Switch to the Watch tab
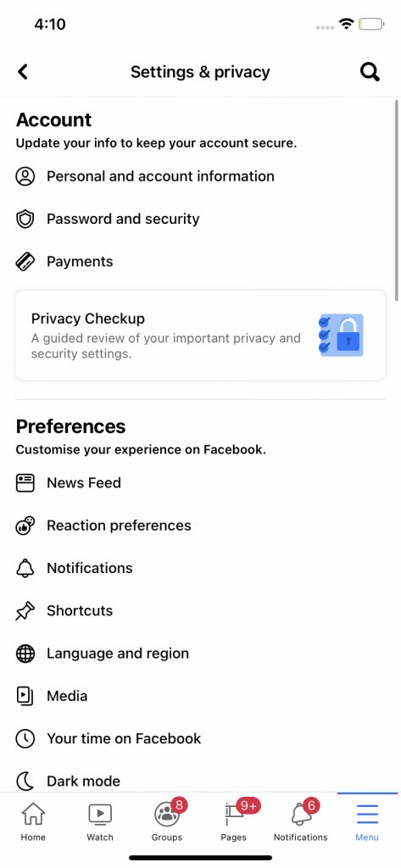 pos(100,821)
